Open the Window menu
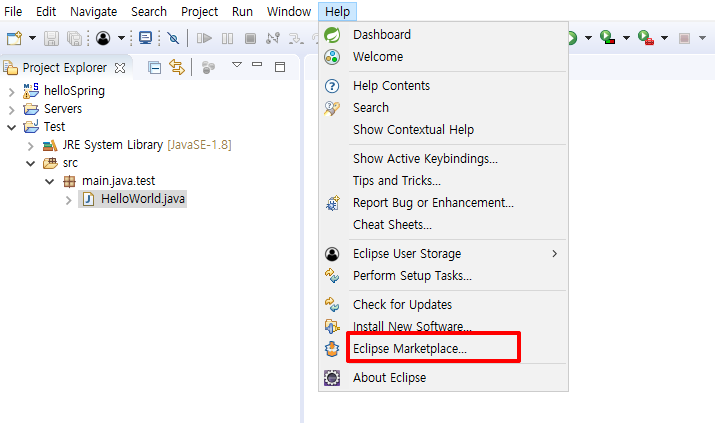The image size is (715, 423). (x=289, y=11)
